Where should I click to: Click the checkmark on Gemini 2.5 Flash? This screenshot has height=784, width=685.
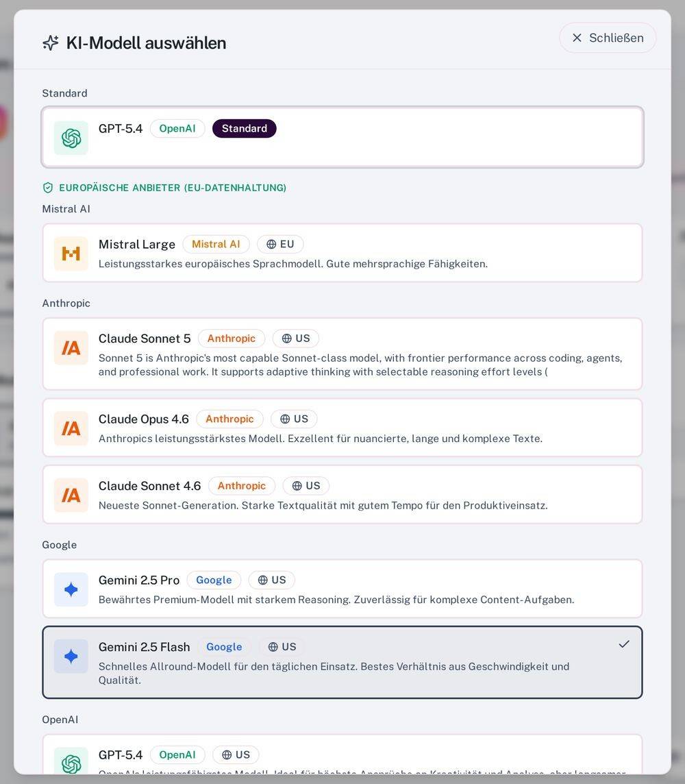(x=624, y=644)
